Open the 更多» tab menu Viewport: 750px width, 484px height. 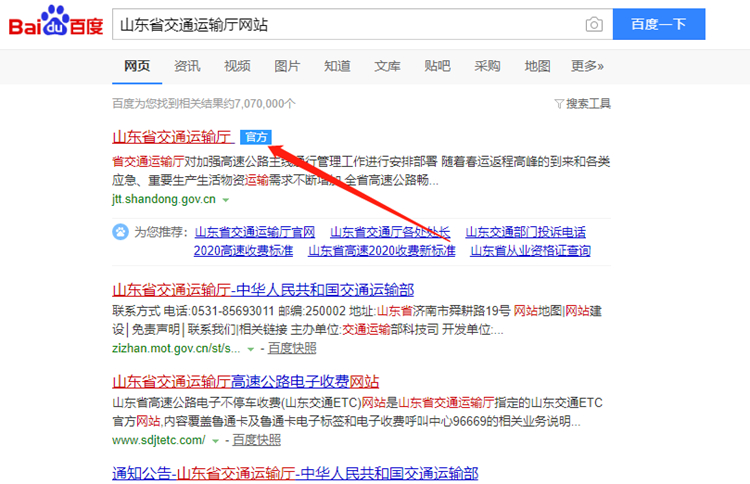587,66
